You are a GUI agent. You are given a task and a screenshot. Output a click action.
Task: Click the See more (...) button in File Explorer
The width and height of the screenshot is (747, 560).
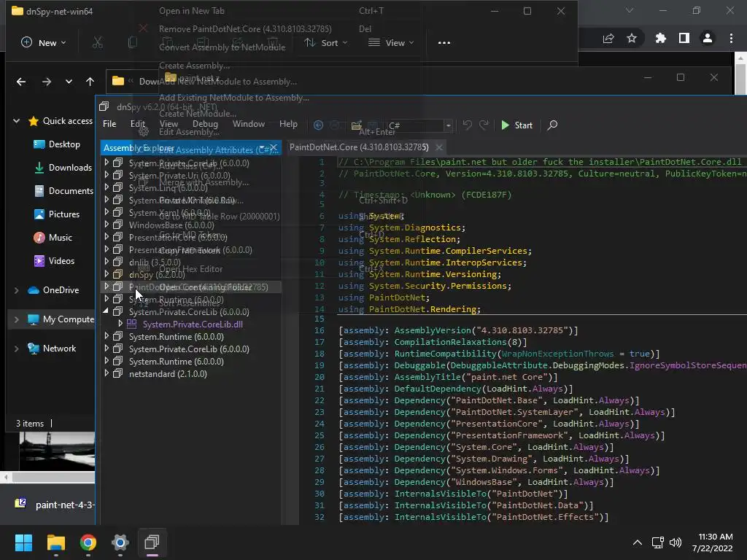[x=444, y=43]
